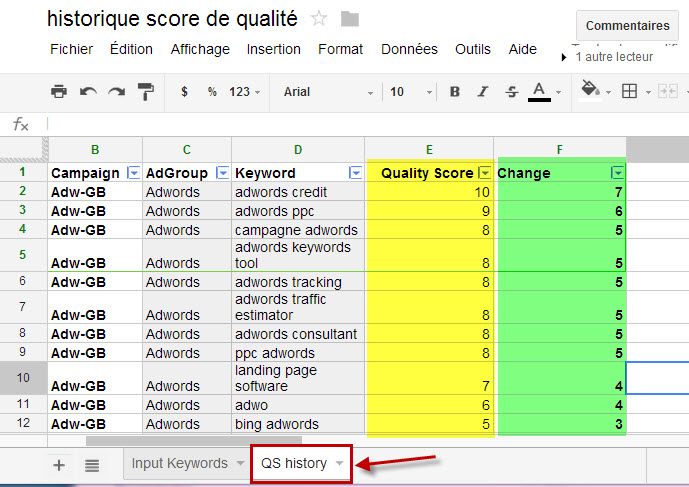Click the cell 'adwords credit'
The image size is (689, 487).
[298, 192]
